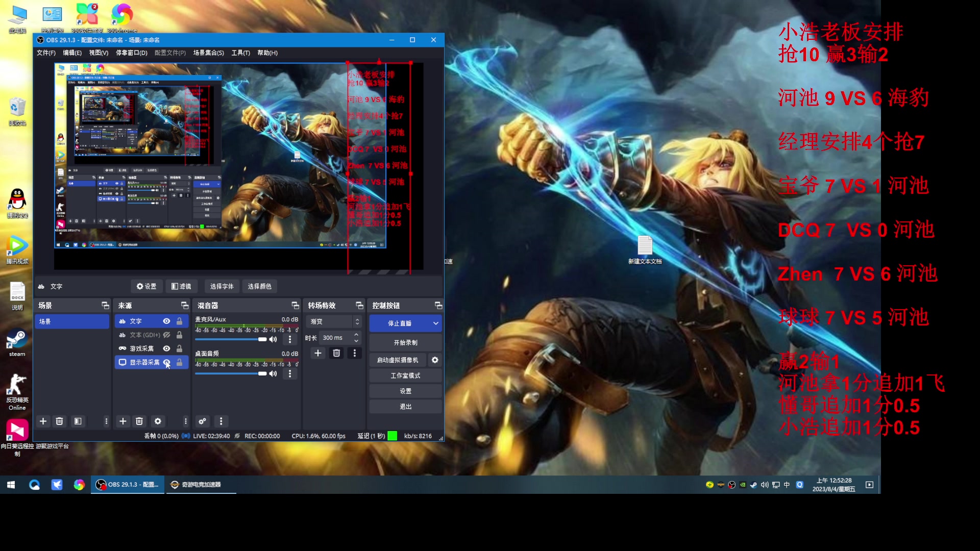Image resolution: width=980 pixels, height=551 pixels.
Task: Toggle lock on 显示器采集 source
Action: pyautogui.click(x=180, y=362)
